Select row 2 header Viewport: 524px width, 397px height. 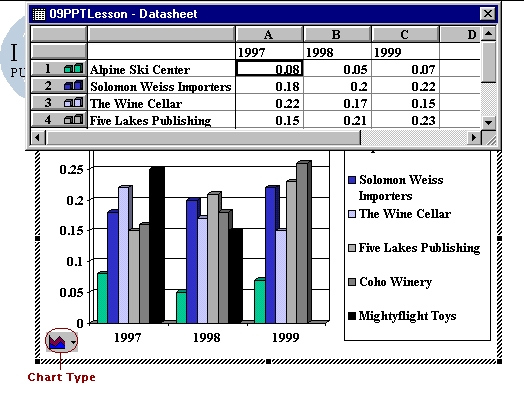tap(58, 86)
